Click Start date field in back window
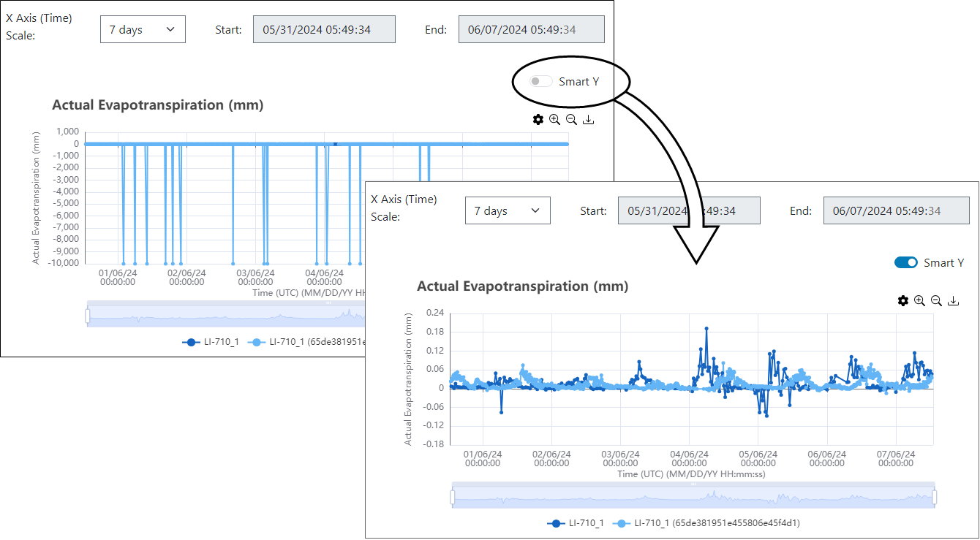980x540 pixels. pyautogui.click(x=325, y=29)
